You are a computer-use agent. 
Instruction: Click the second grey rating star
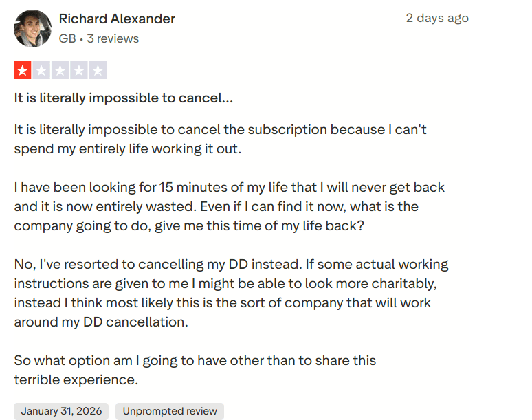[x=41, y=70]
